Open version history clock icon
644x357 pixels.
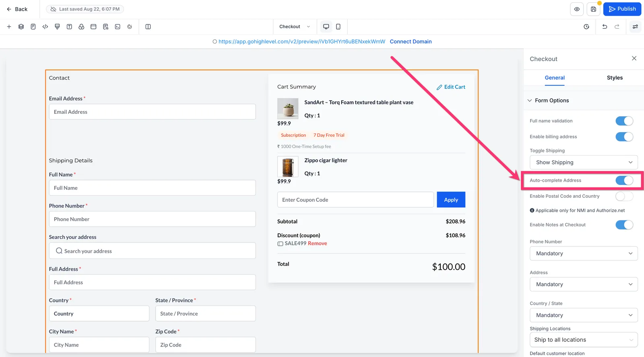tap(586, 27)
